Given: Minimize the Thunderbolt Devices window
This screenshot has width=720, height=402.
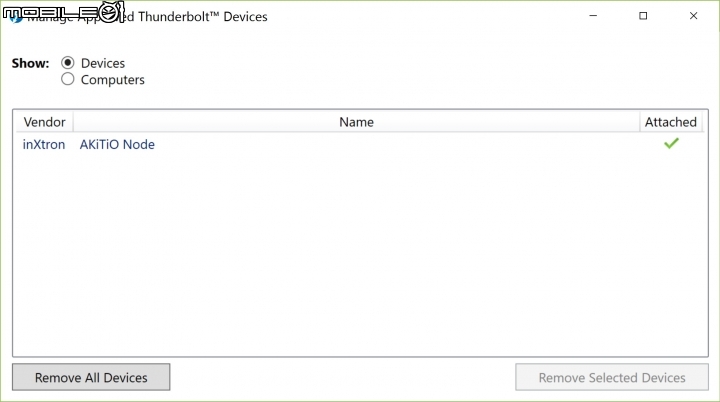Looking at the screenshot, I should [x=593, y=16].
